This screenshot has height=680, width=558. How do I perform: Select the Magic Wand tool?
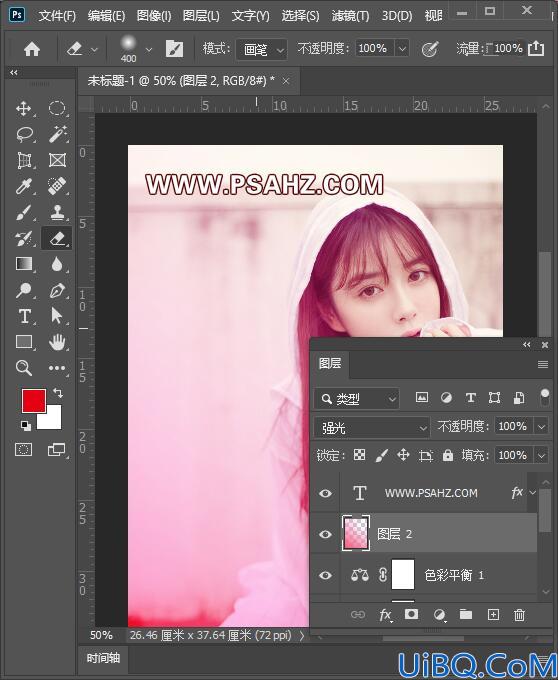pos(57,134)
